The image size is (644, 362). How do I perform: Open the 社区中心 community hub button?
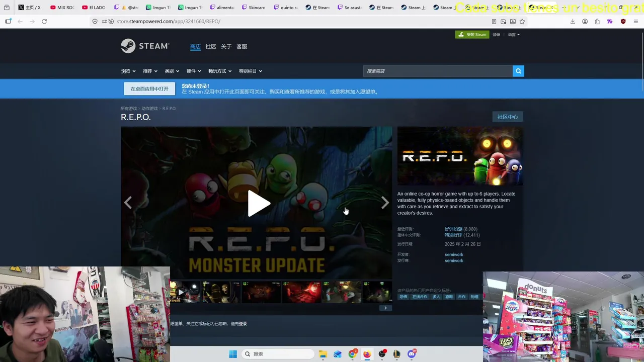508,117
